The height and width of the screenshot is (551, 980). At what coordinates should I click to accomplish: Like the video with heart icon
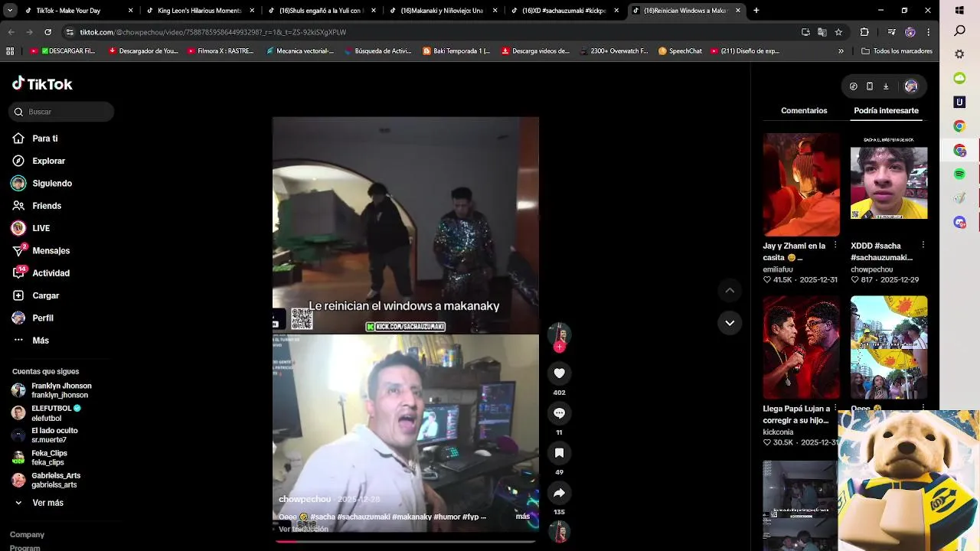(x=559, y=373)
